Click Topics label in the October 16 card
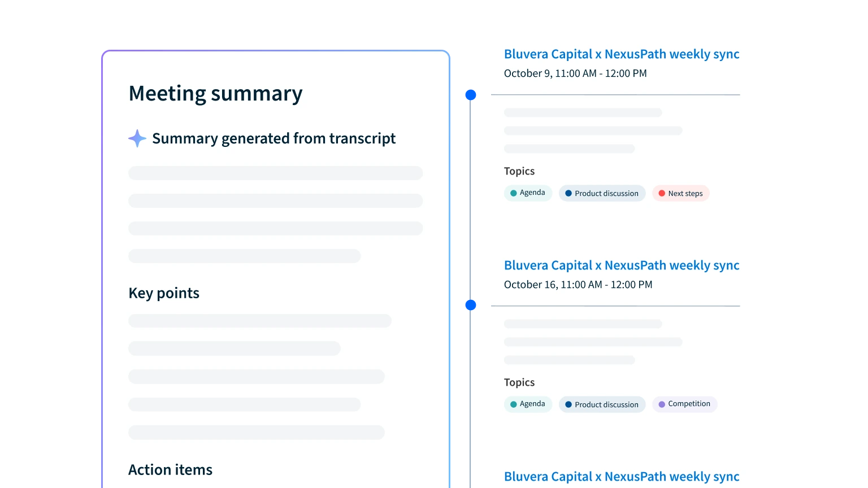Screen dimensions: 868x488 click(x=519, y=382)
